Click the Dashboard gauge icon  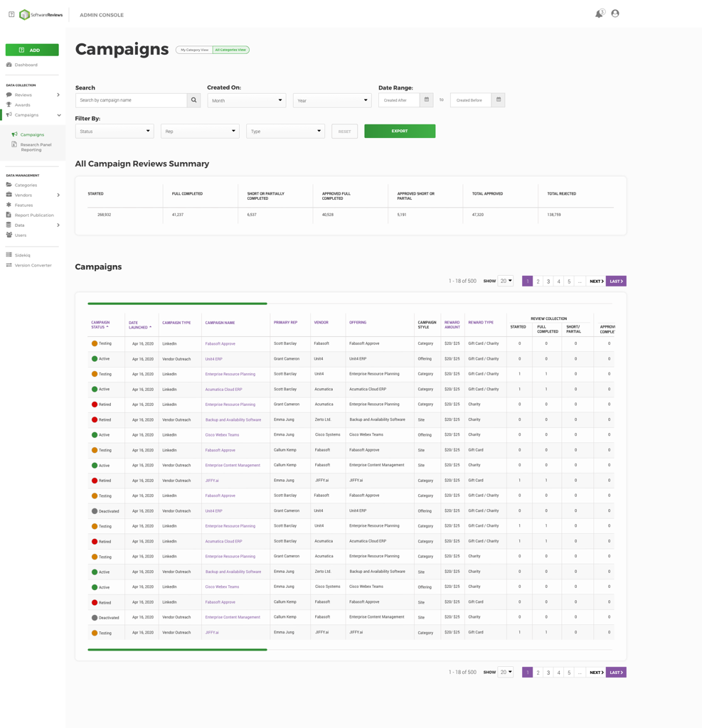[9, 65]
